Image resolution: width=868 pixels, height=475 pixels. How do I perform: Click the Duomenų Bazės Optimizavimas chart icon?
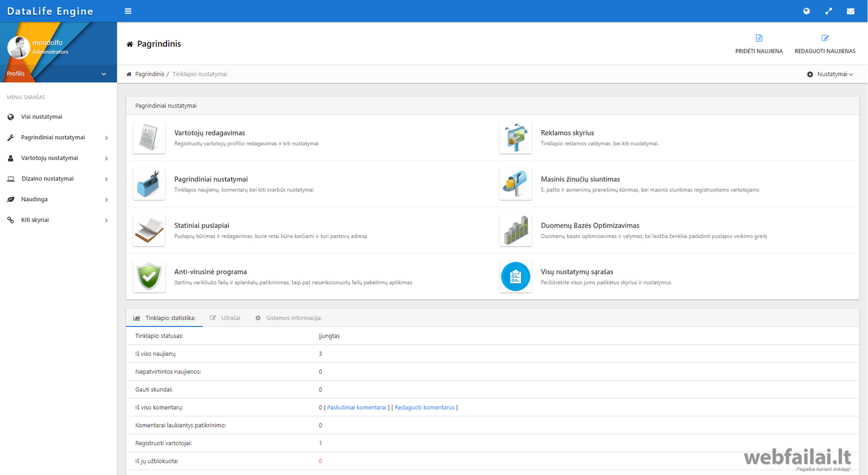pos(515,230)
